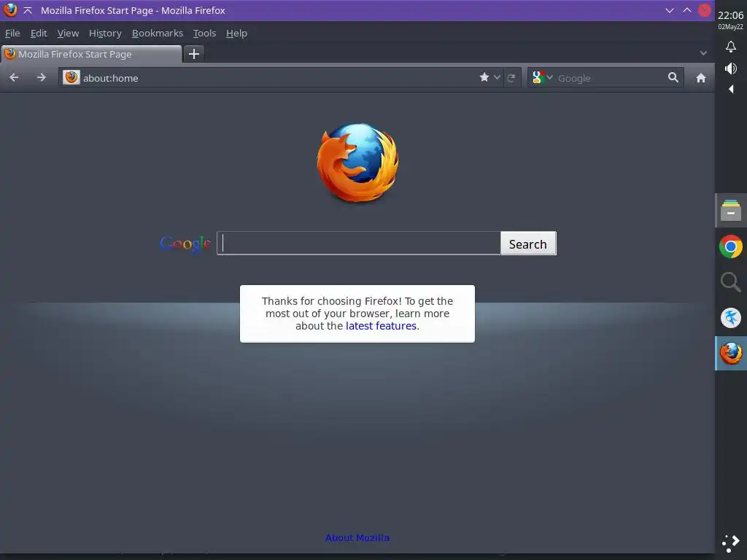Image resolution: width=747 pixels, height=560 pixels.
Task: Expand the system tray arrow
Action: pyautogui.click(x=731, y=89)
